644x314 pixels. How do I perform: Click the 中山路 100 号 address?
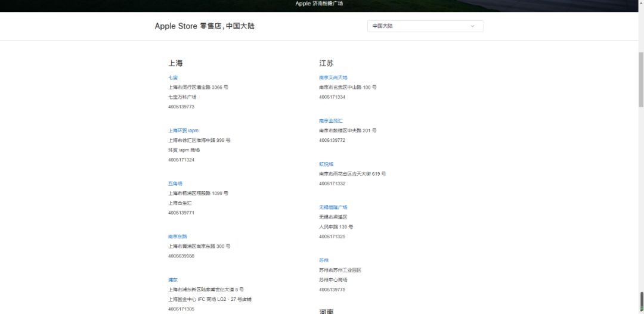tap(348, 87)
